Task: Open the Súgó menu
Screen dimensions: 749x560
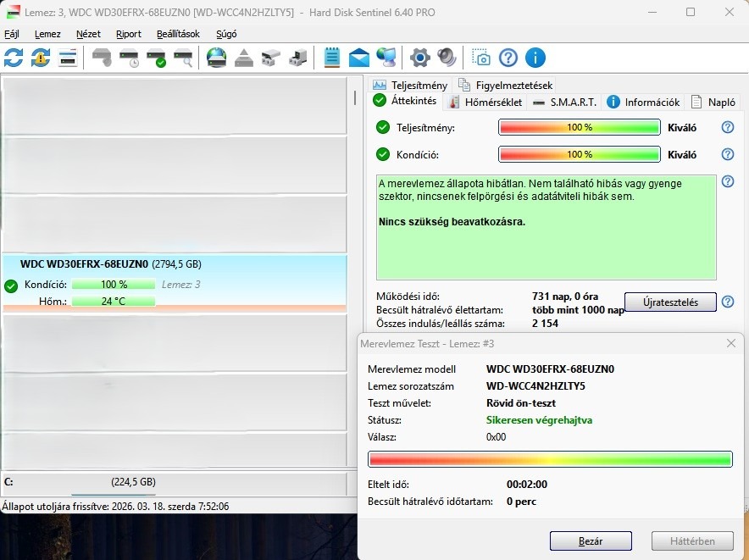Action: point(226,34)
